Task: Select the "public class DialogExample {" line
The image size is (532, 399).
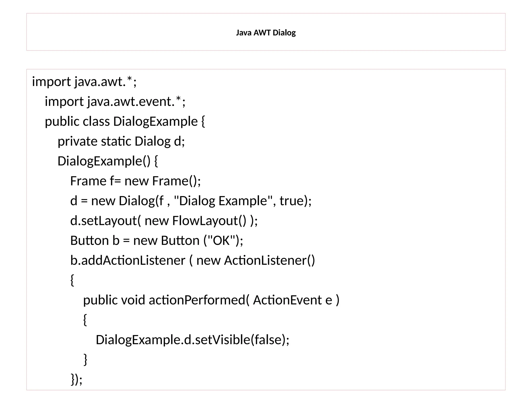Action: 125,122
